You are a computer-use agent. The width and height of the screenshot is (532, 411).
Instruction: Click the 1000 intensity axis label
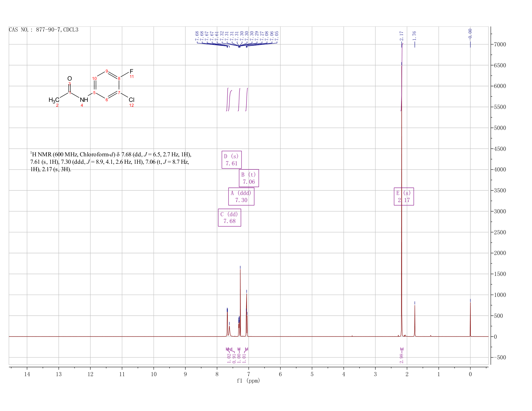pos(500,295)
